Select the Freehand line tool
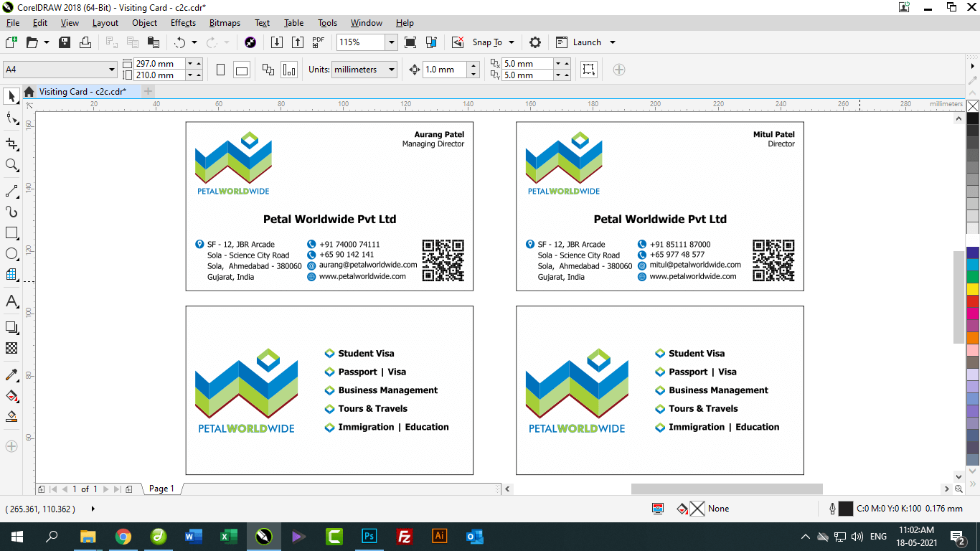Viewport: 980px width, 551px height. coord(11,191)
